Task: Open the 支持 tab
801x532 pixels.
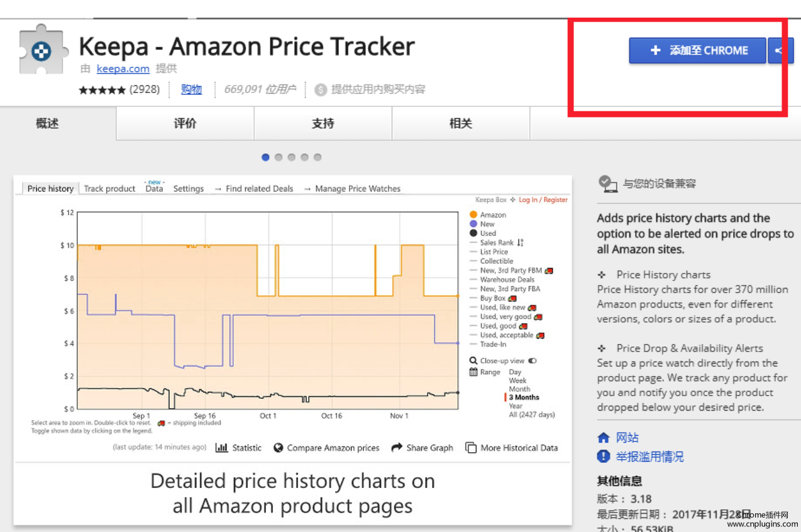Action: point(323,124)
